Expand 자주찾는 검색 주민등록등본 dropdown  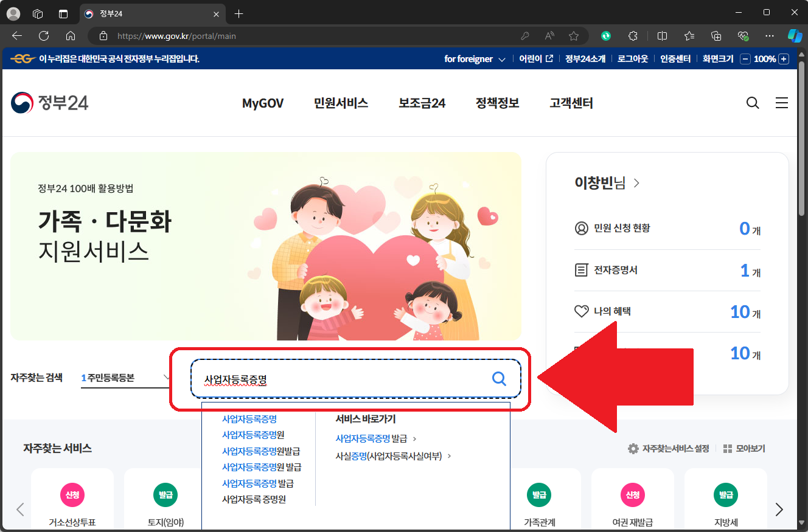tap(126, 378)
